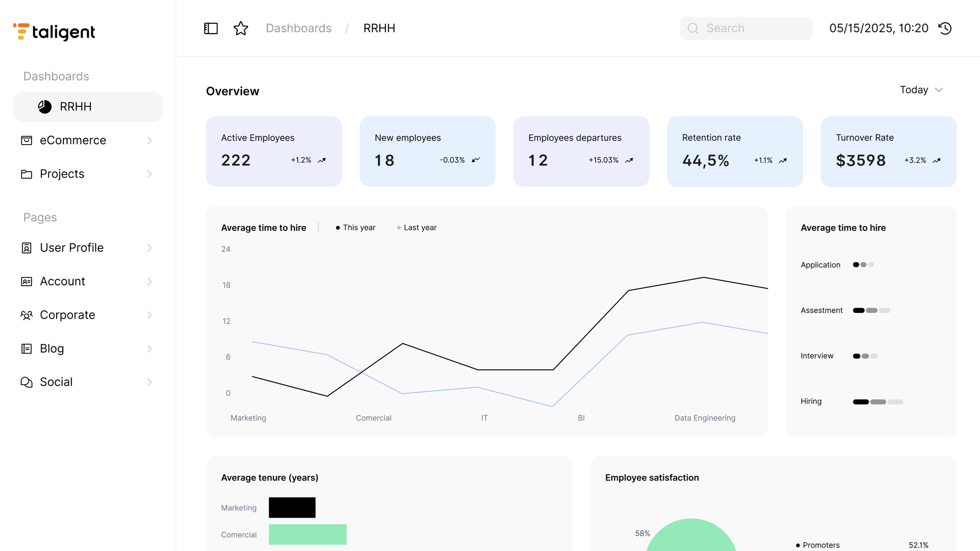Click the Assestment progress bar
The image size is (980, 551).
pos(872,310)
